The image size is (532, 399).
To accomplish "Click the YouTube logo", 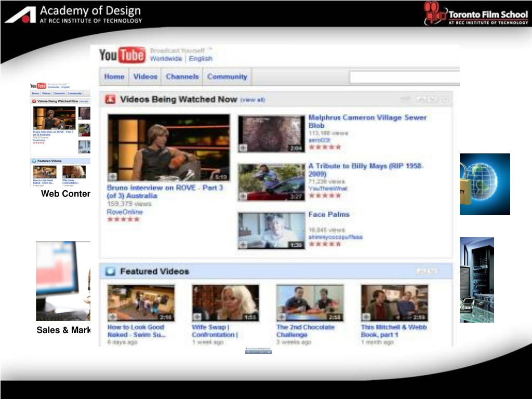I will pyautogui.click(x=122, y=55).
